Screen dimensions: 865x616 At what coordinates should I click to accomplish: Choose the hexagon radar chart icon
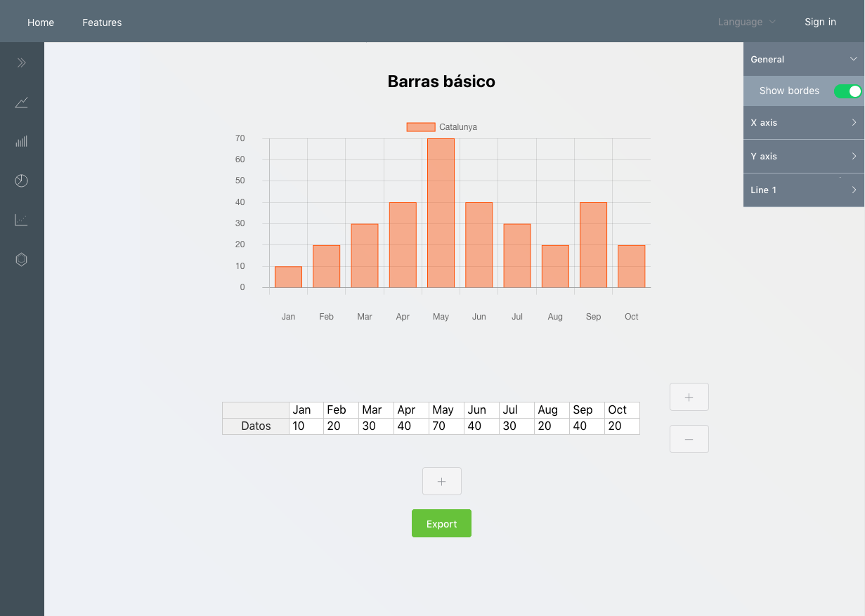tap(21, 259)
